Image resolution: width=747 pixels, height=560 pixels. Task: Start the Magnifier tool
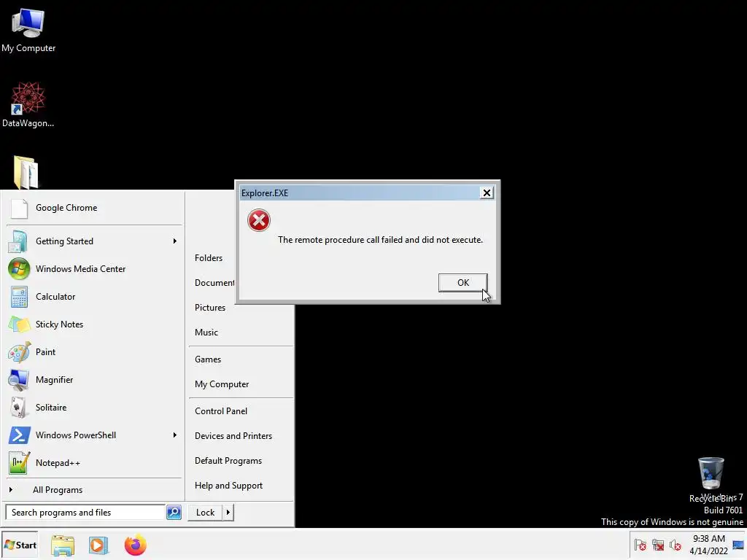[93, 379]
